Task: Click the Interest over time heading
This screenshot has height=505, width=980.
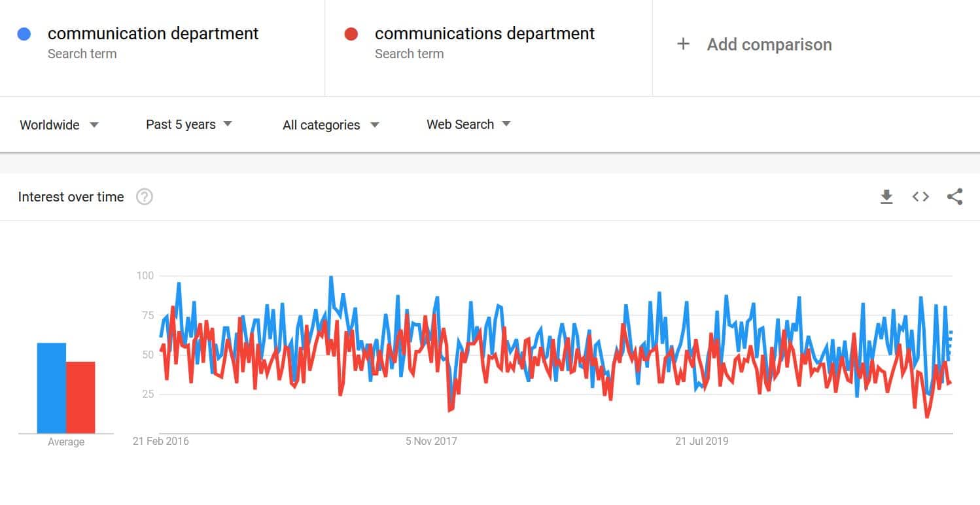Action: 71,196
